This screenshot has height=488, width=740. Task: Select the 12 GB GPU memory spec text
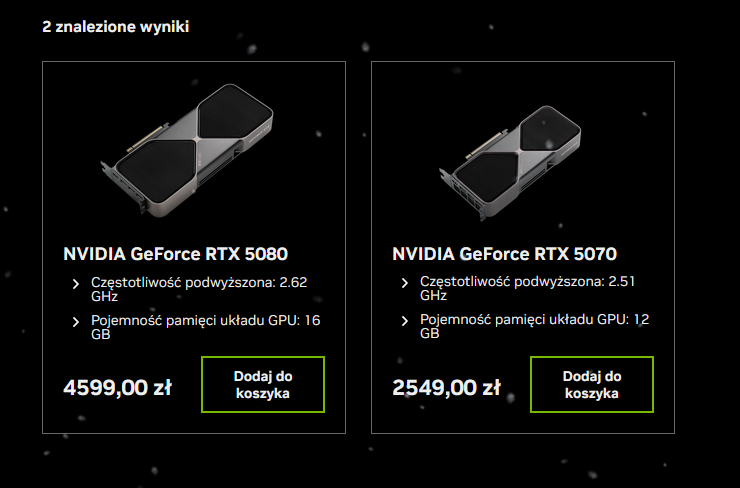point(534,326)
